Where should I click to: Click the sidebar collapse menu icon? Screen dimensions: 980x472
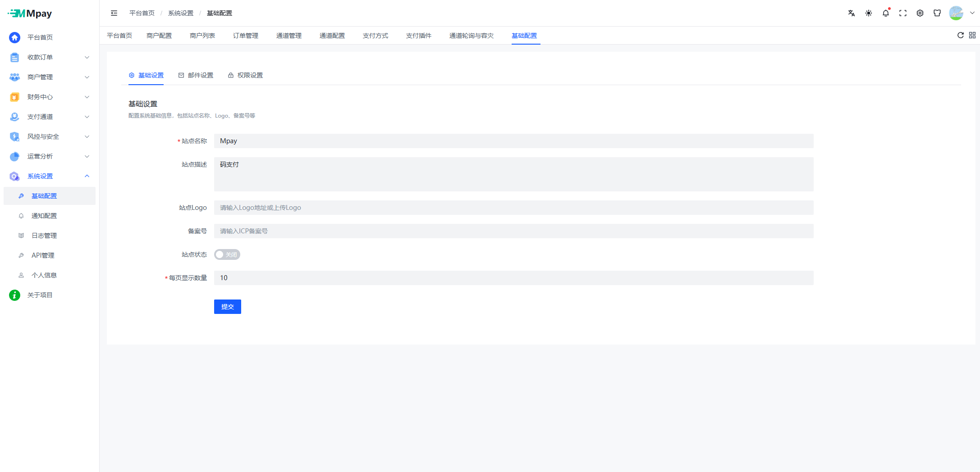point(114,13)
